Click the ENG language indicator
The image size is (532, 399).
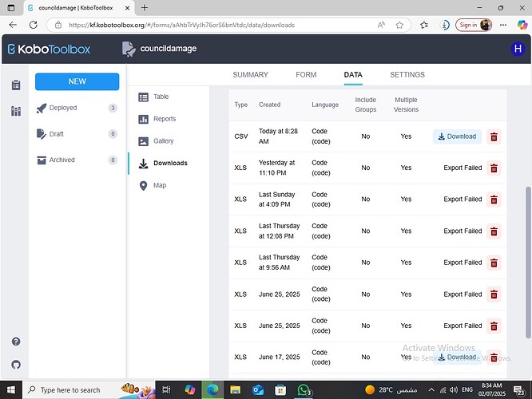coord(467,390)
